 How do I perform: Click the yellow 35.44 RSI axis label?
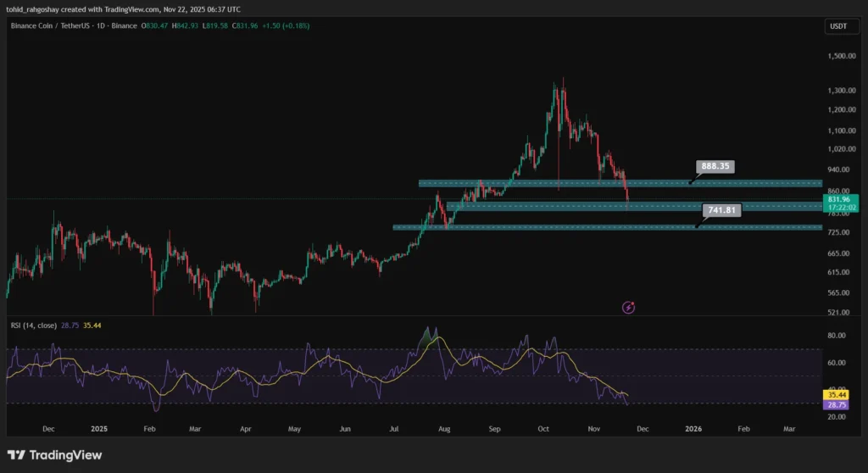pos(837,394)
